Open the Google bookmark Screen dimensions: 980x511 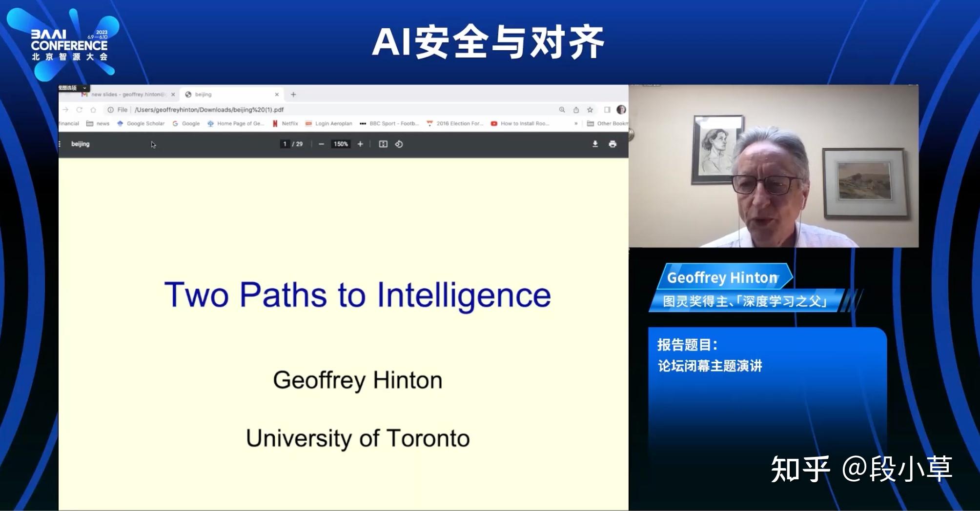pyautogui.click(x=186, y=123)
